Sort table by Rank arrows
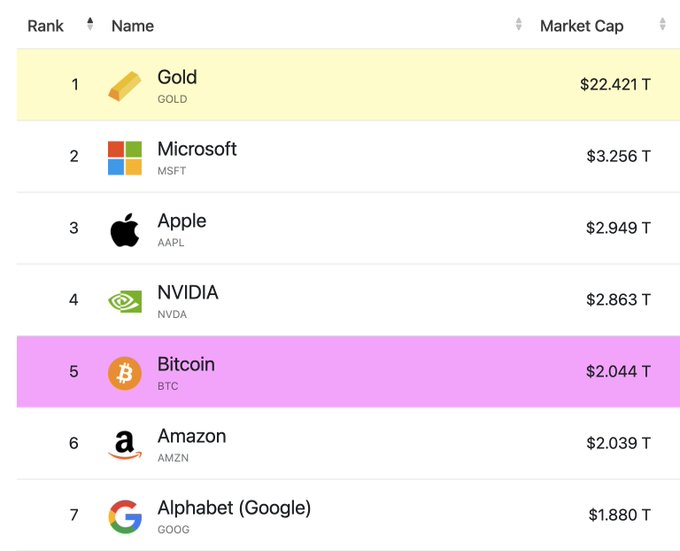680x551 pixels. coord(90,24)
